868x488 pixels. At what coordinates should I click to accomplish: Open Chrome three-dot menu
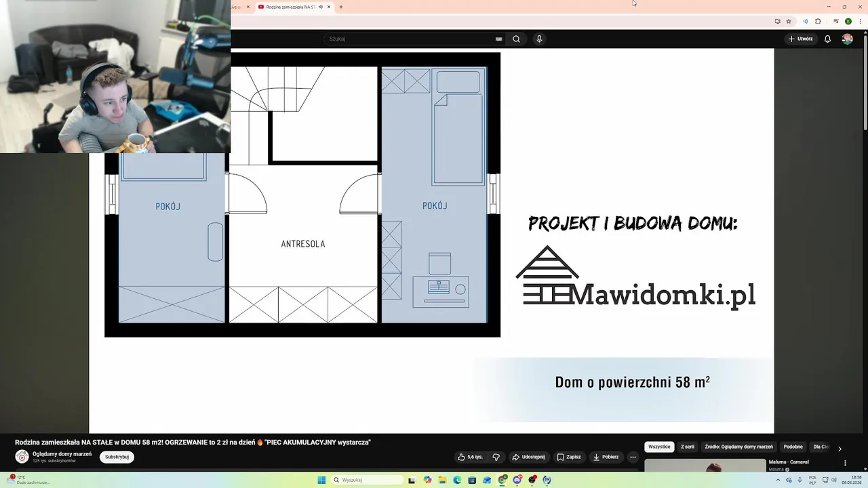pyautogui.click(x=861, y=21)
